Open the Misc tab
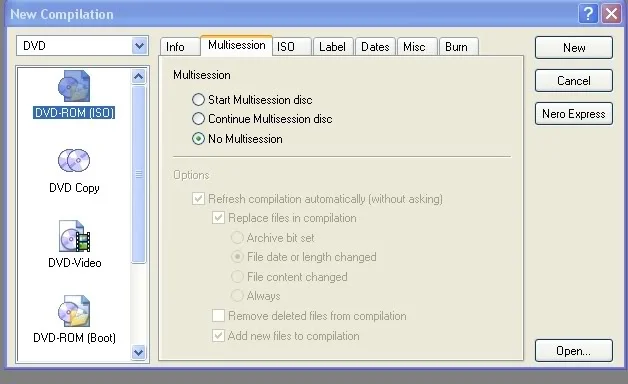This screenshot has width=628, height=384. pos(417,47)
